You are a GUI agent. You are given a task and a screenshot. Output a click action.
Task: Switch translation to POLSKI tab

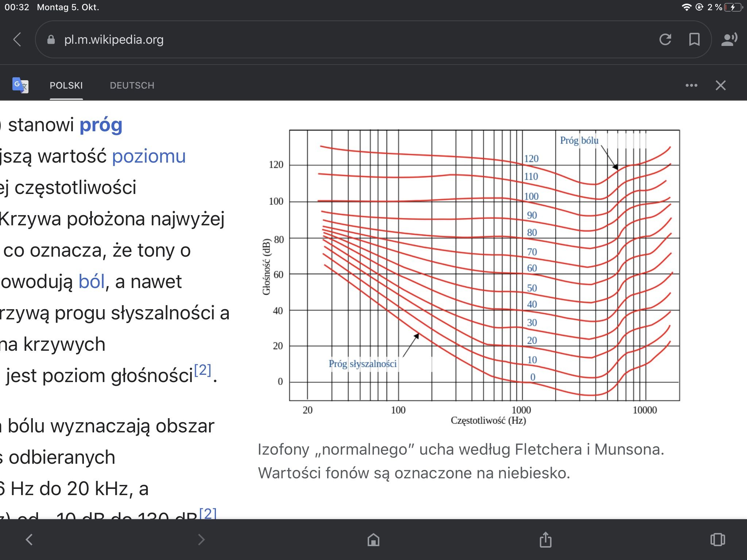(x=66, y=85)
